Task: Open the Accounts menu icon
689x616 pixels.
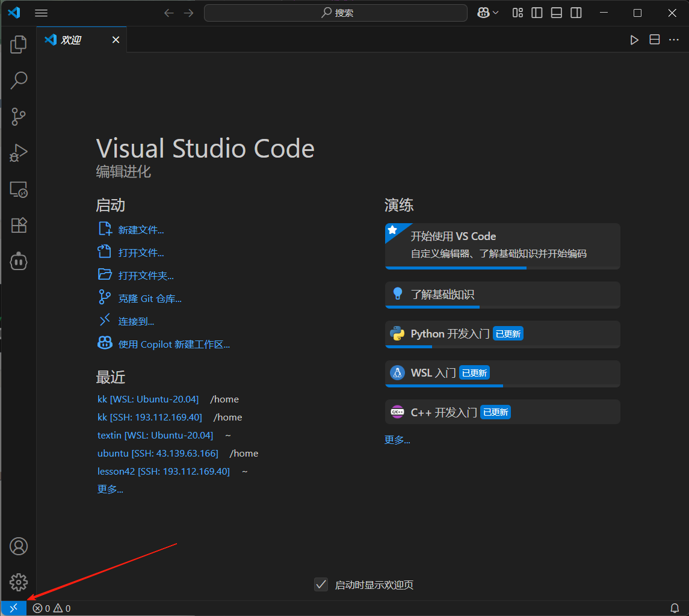Action: (19, 546)
